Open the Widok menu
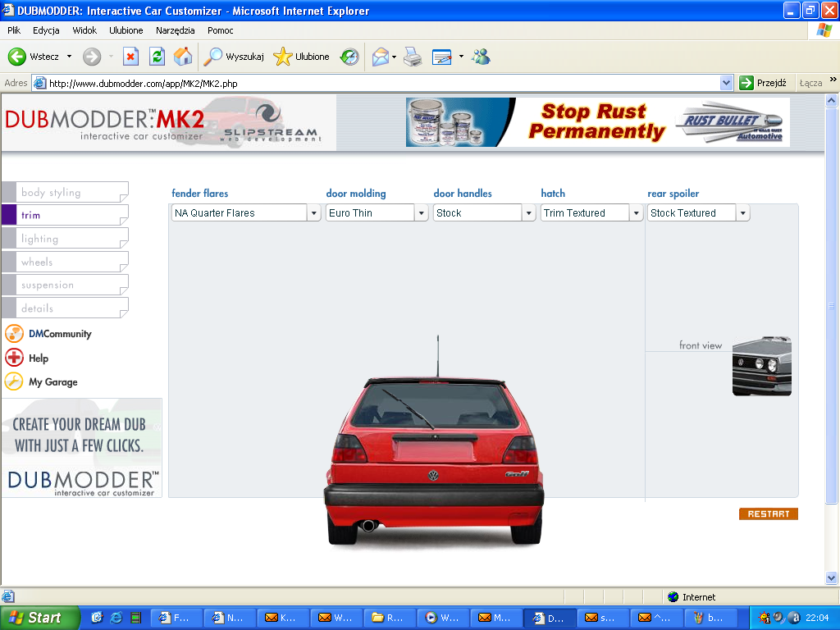The image size is (840, 630). tap(84, 30)
